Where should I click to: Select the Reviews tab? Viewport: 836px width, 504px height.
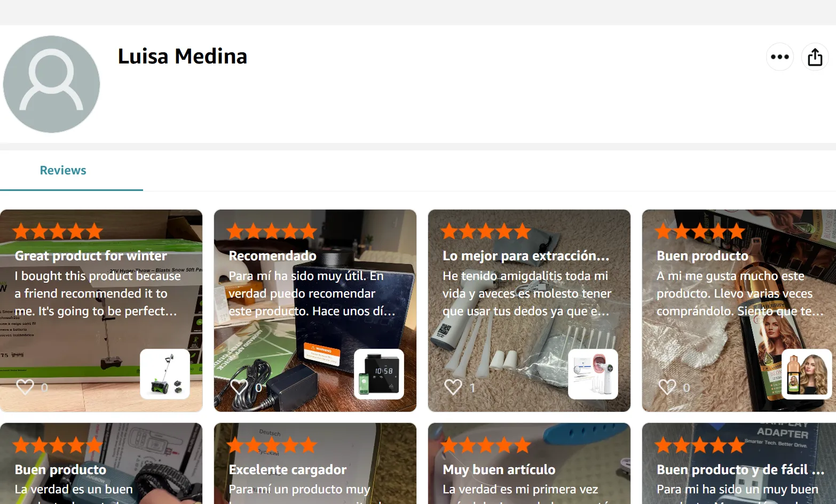(x=63, y=170)
